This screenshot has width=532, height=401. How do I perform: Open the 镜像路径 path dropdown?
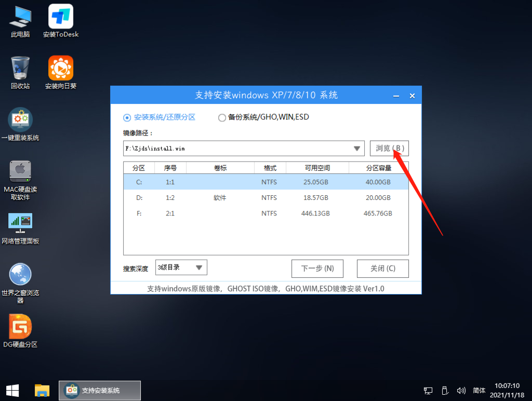pos(357,148)
